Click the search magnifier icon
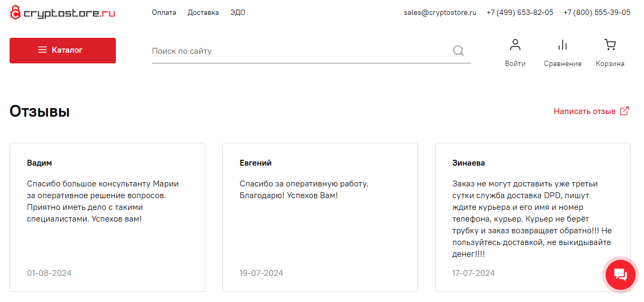 pyautogui.click(x=458, y=51)
